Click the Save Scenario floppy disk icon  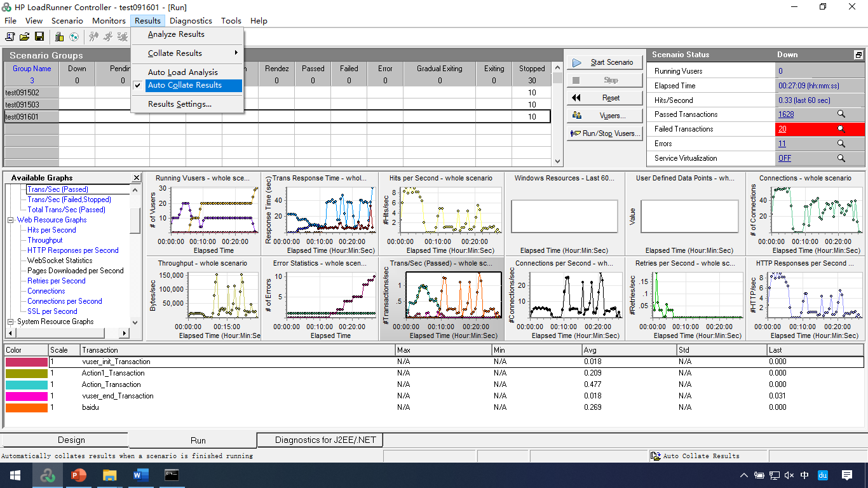coord(39,37)
